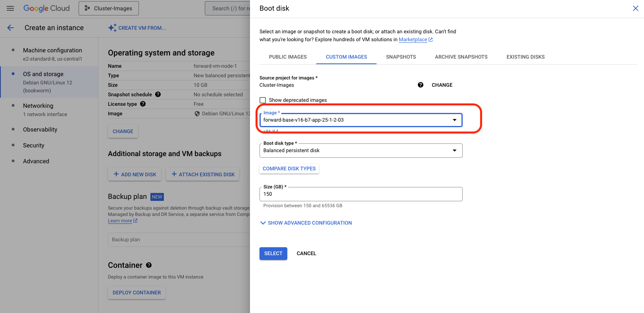The image size is (644, 313).
Task: Open the Image dropdown
Action: coord(361,120)
